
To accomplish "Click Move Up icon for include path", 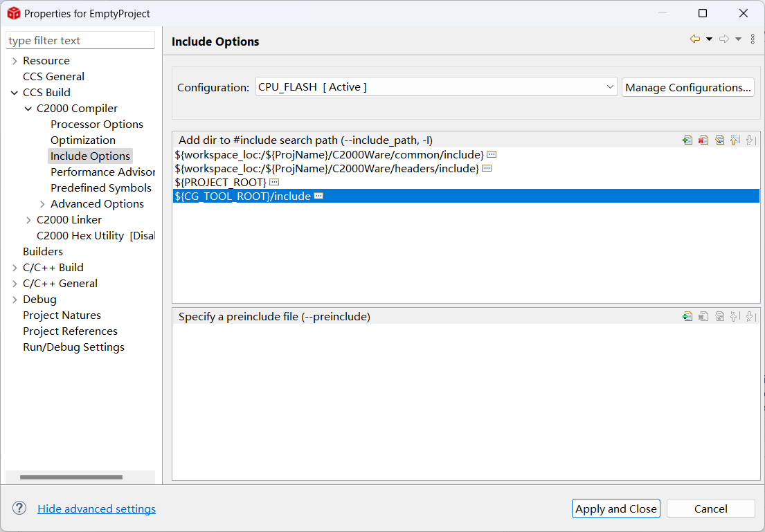I will [735, 140].
